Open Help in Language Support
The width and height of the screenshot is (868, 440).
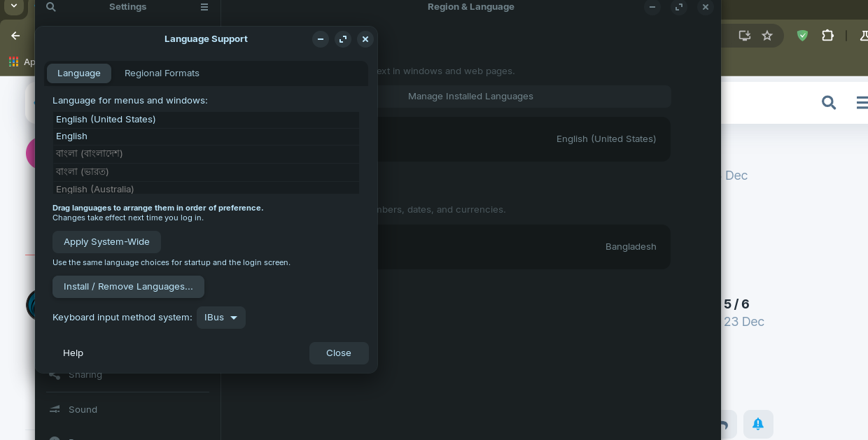[x=73, y=353]
